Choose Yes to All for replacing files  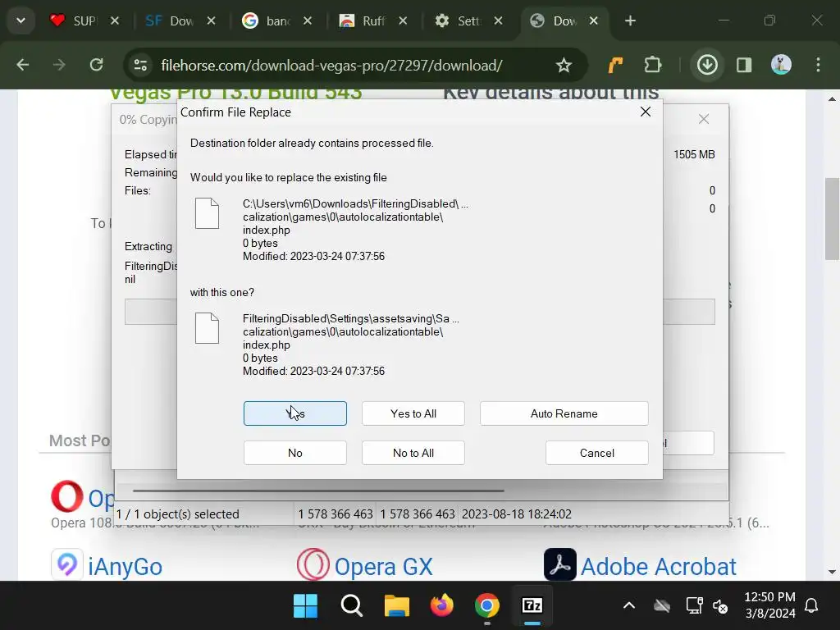pyautogui.click(x=413, y=413)
